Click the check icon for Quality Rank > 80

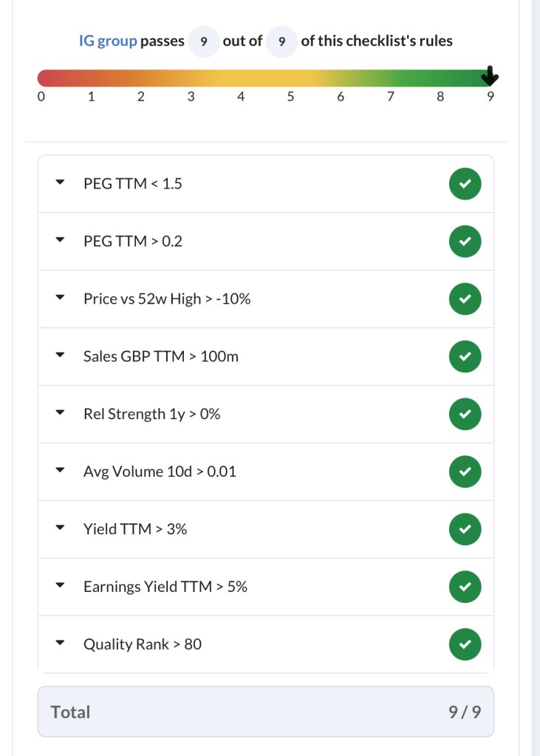pos(465,644)
